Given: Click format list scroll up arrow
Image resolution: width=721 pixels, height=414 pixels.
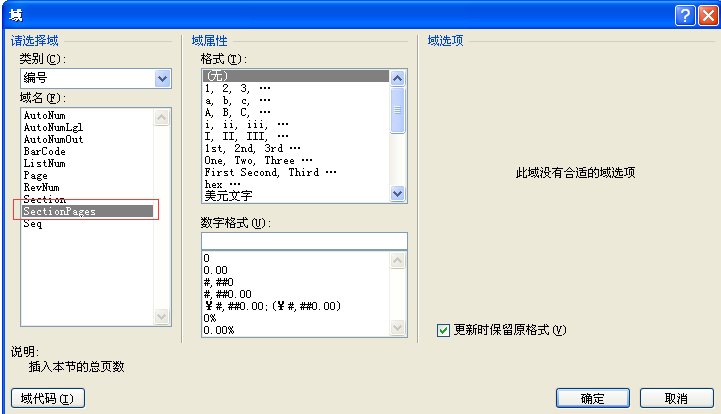Looking at the screenshot, I should pyautogui.click(x=398, y=79).
